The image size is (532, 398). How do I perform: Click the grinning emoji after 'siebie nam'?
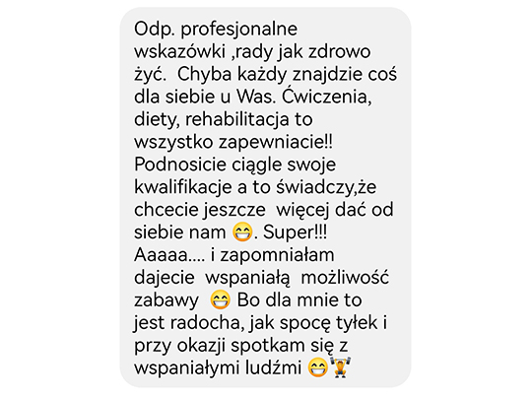tap(242, 232)
